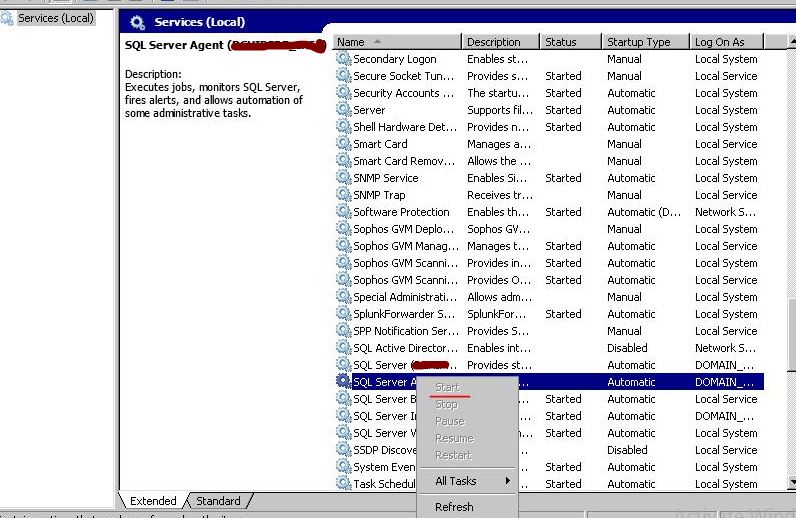Click the Sophos GVM Management gear icon
796x518 pixels.
point(344,246)
